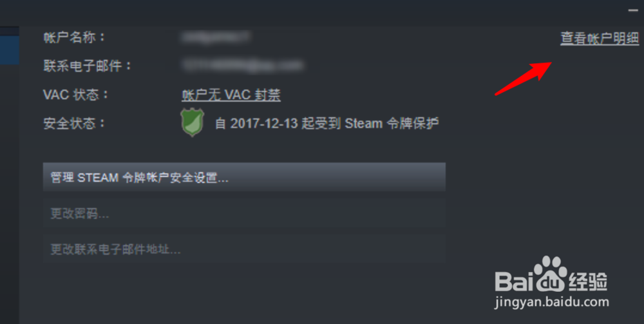Click the jingyan.baidu.com watermark text

(x=552, y=303)
